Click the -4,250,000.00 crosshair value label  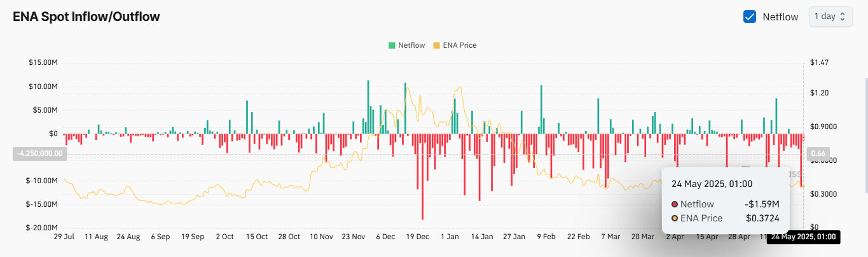click(39, 153)
